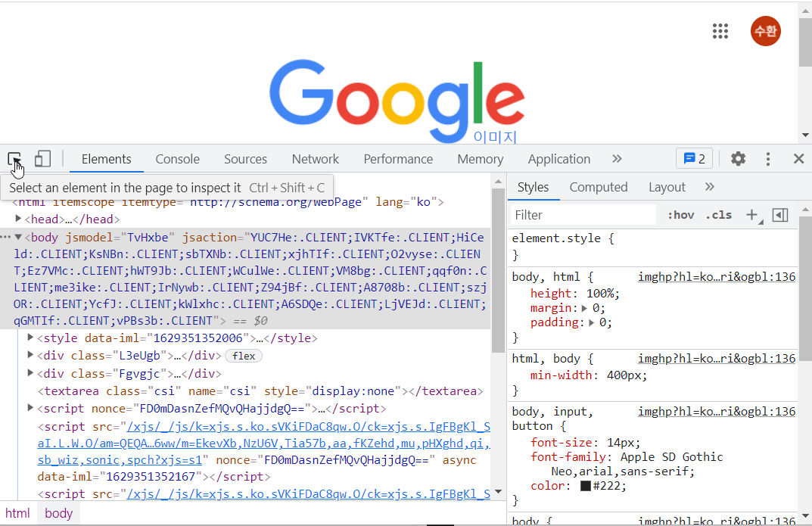Select body in the breadcrumb bar
The width and height of the screenshot is (812, 526).
pos(58,513)
